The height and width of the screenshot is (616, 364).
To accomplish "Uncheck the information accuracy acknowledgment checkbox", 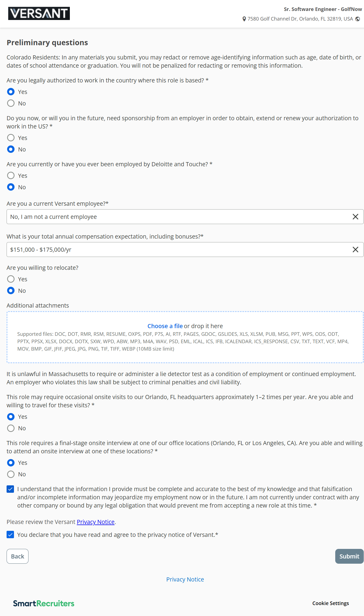I will click(10, 489).
